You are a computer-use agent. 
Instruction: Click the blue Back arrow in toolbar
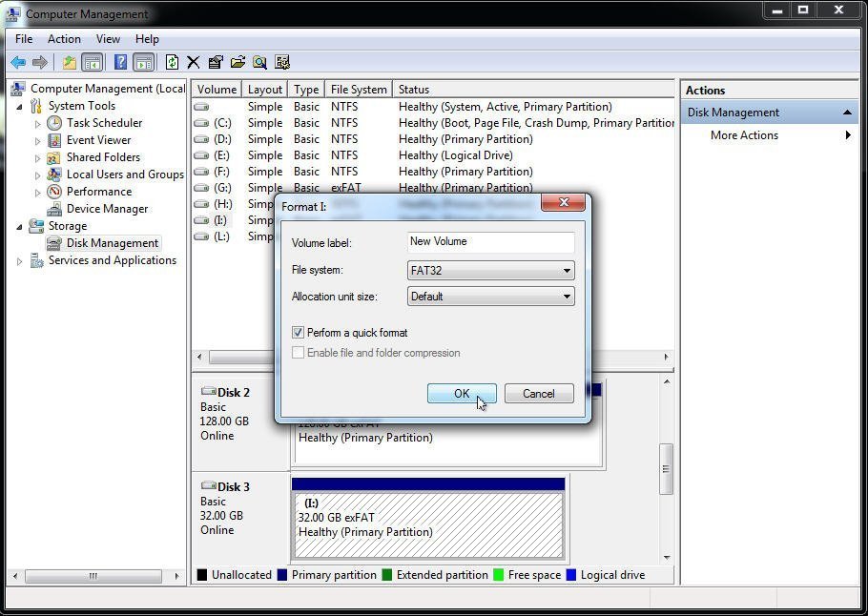[x=18, y=62]
